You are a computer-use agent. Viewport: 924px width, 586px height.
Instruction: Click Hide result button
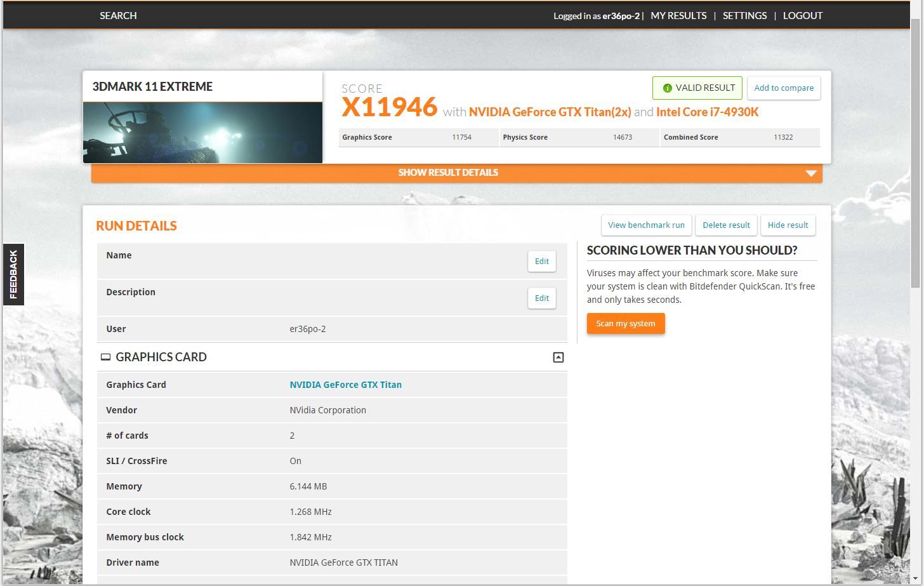[x=788, y=225]
